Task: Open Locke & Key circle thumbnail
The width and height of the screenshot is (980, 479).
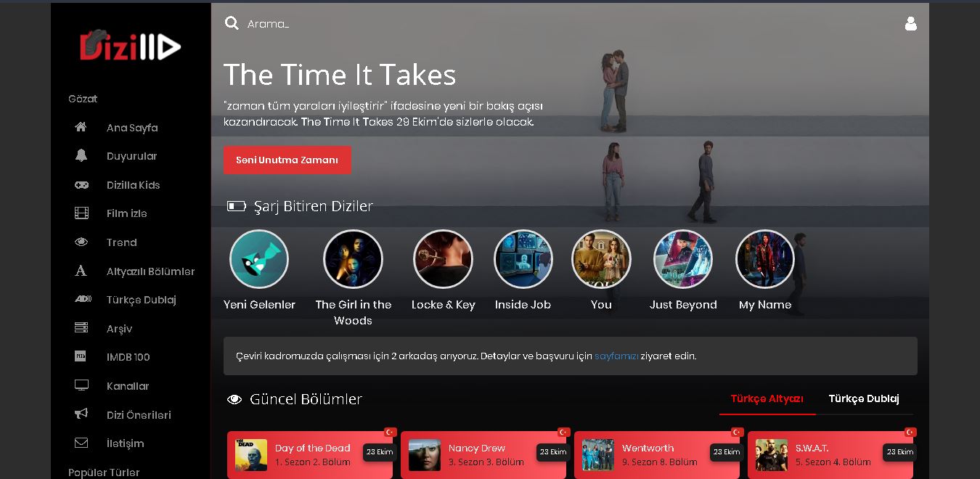Action: point(444,259)
